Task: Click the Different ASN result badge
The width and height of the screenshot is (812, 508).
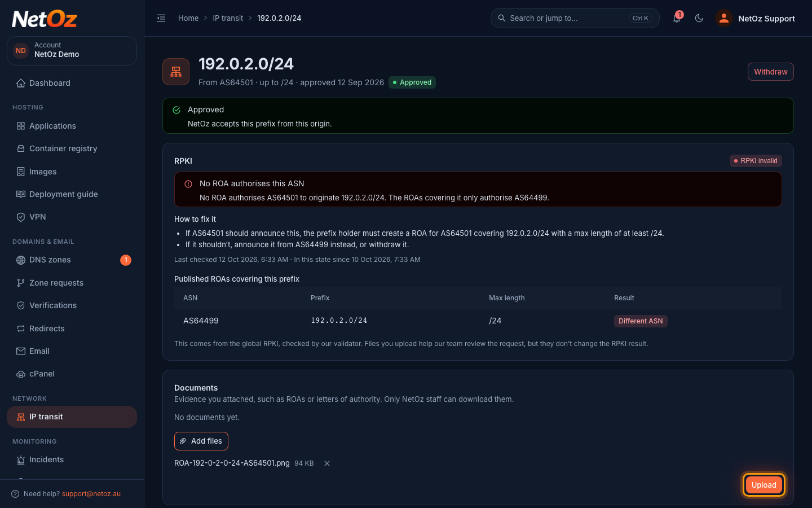Action: [641, 321]
